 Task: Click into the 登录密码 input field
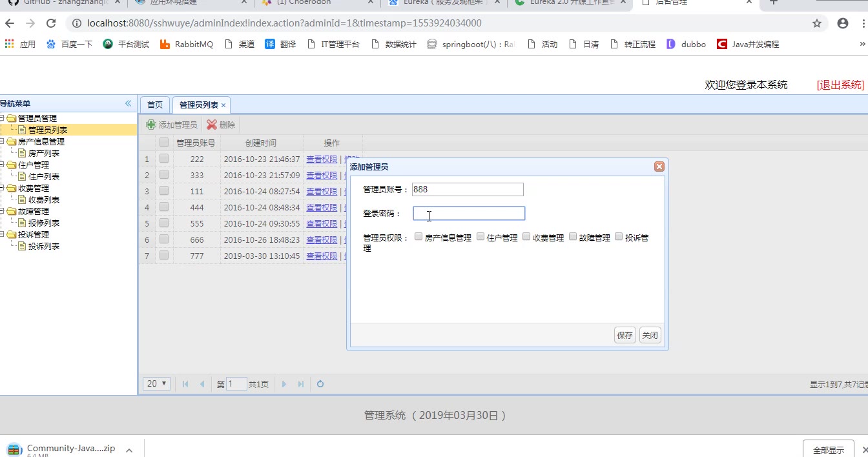point(469,214)
